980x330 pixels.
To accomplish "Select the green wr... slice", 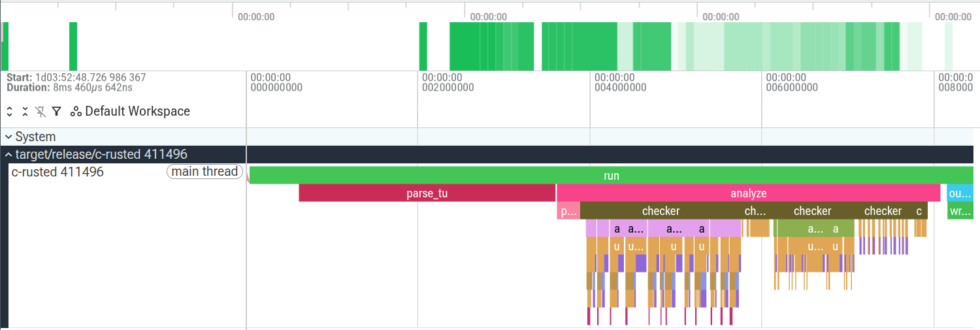I will (x=960, y=211).
